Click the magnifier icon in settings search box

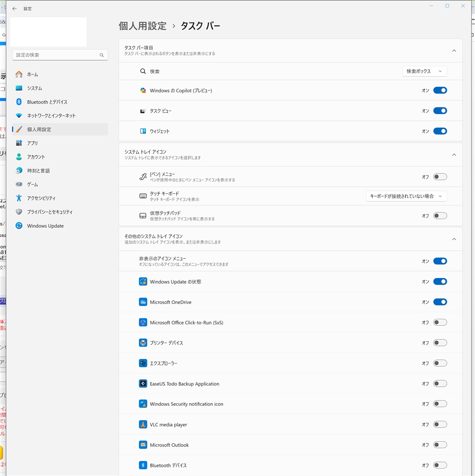(x=102, y=55)
